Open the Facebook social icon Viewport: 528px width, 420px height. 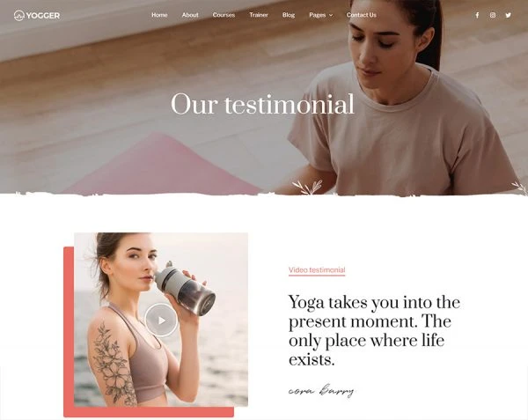point(477,15)
